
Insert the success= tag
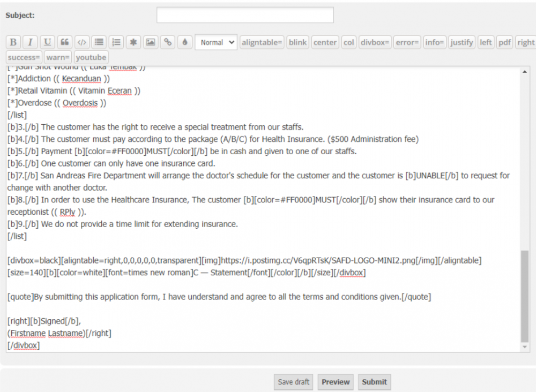pos(24,57)
